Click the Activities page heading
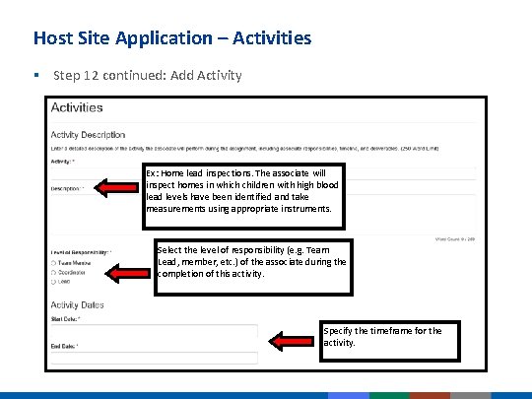 tap(77, 108)
